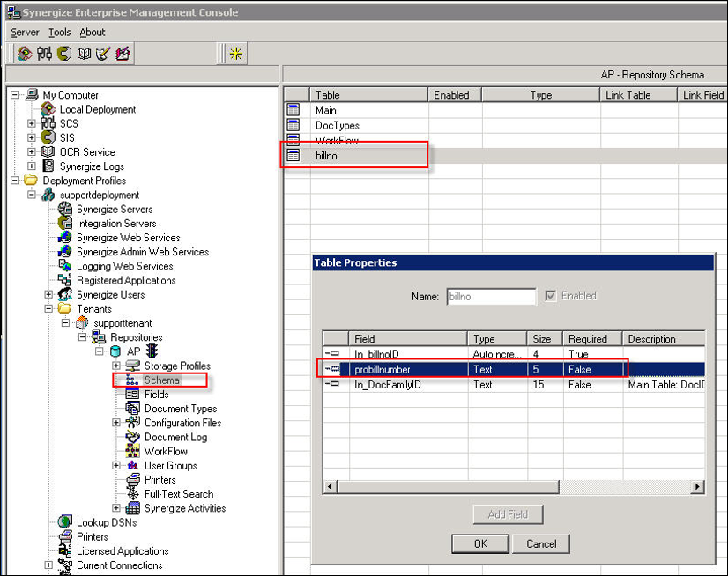Click the Logging Web Services icon

coord(65,266)
